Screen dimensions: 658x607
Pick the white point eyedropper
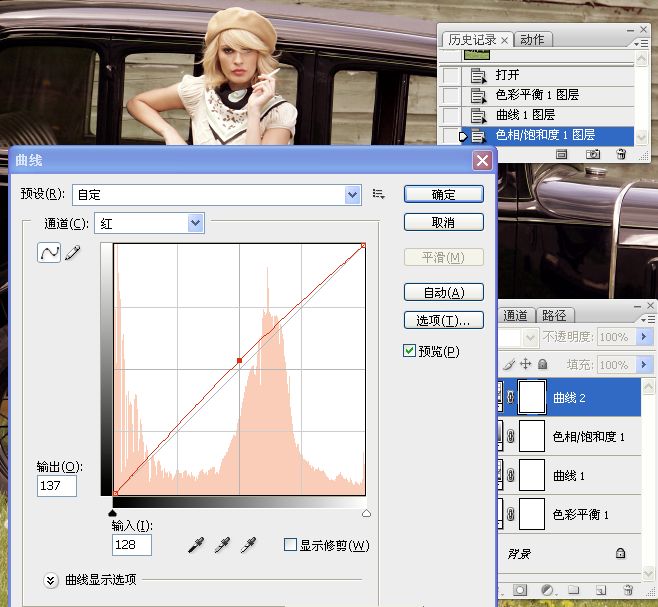[x=248, y=544]
